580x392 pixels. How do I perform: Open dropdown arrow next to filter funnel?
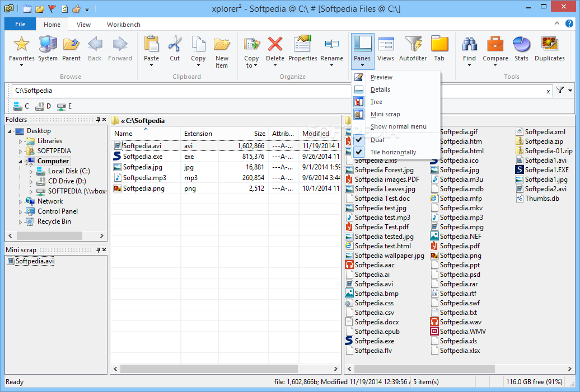570,91
